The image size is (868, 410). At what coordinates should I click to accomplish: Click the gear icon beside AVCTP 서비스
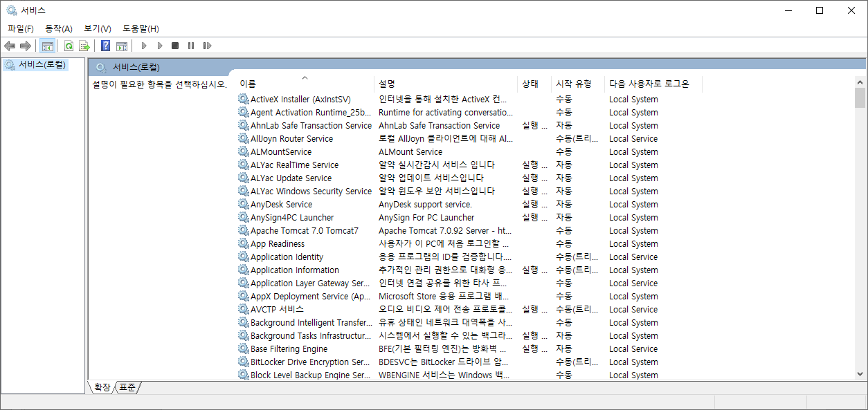pos(243,309)
